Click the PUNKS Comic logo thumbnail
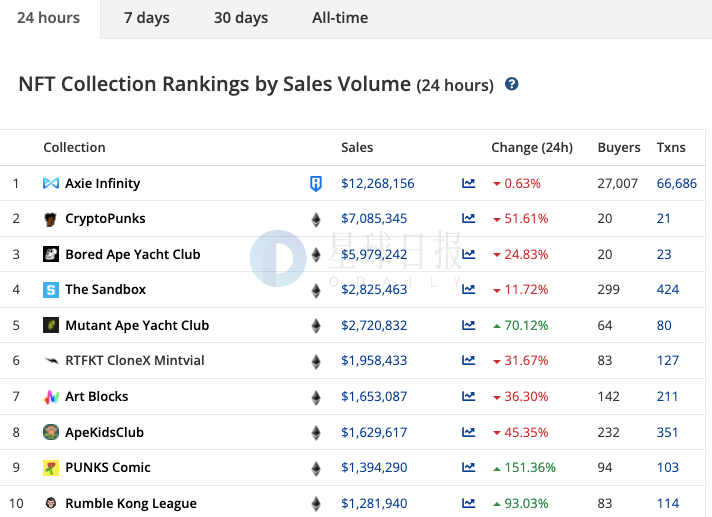 pyautogui.click(x=51, y=468)
